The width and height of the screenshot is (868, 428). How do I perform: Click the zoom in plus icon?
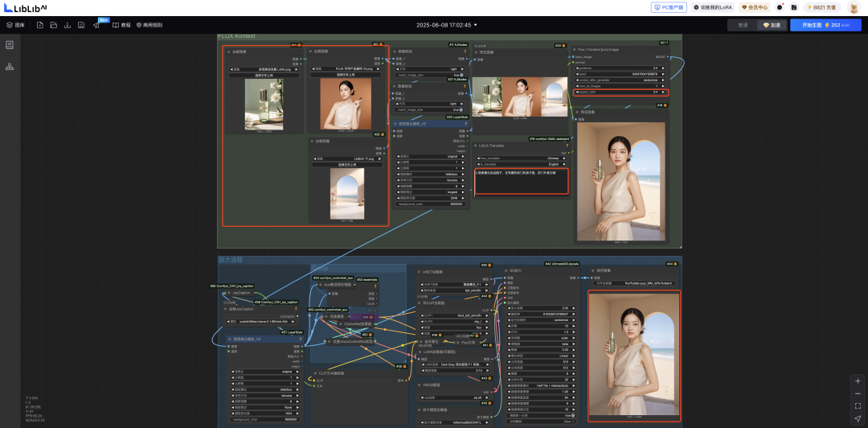(858, 380)
